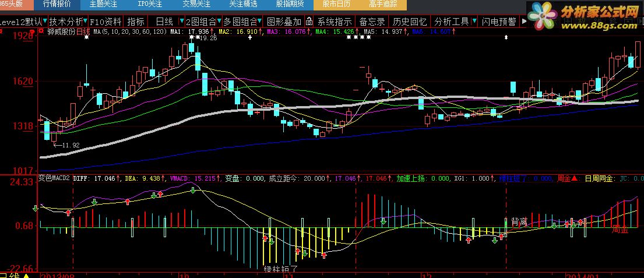Switch to the 高手追踪 tab
The height and width of the screenshot is (278, 644).
point(383,5)
